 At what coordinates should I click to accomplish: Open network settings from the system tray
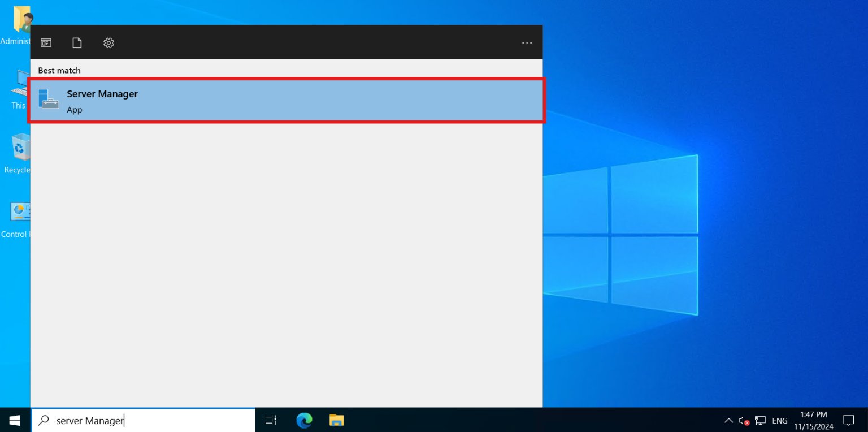click(x=761, y=421)
